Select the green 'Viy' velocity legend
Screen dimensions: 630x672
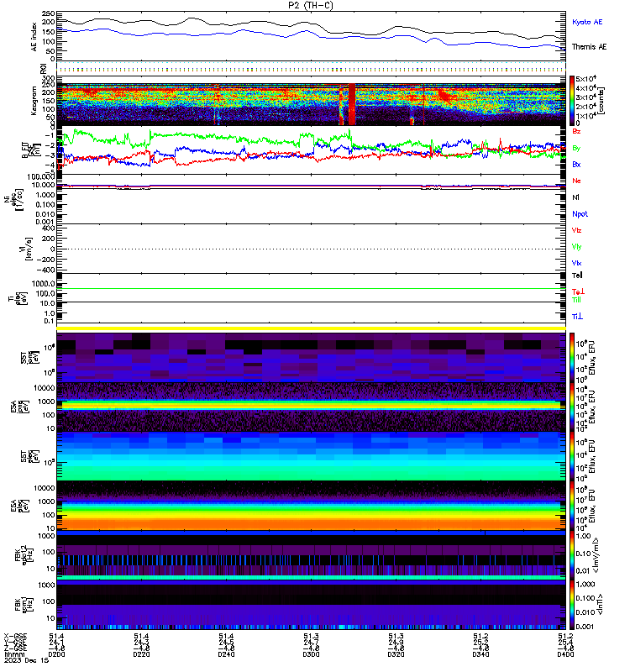click(x=576, y=247)
